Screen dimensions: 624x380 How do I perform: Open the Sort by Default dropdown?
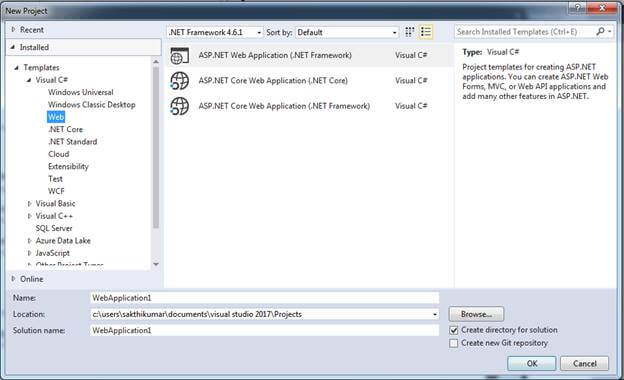(x=347, y=32)
